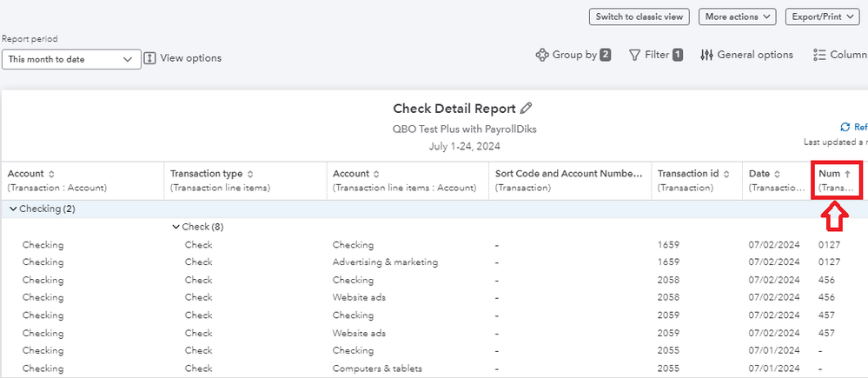This screenshot has height=378, width=868.
Task: Collapse the Check (8) subgroup
Action: click(176, 227)
